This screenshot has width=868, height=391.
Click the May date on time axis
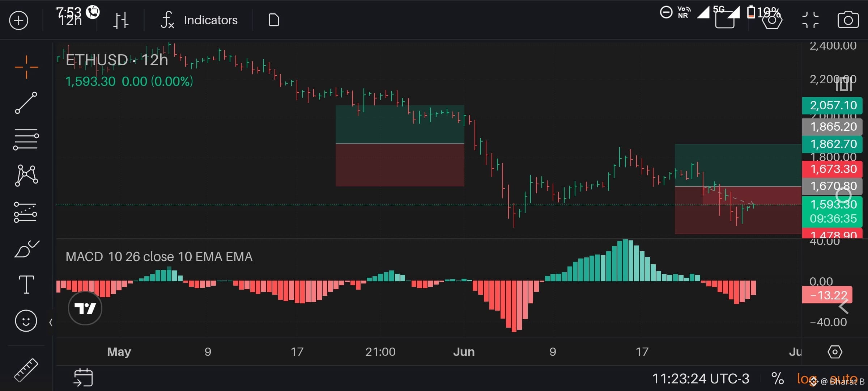click(x=119, y=352)
